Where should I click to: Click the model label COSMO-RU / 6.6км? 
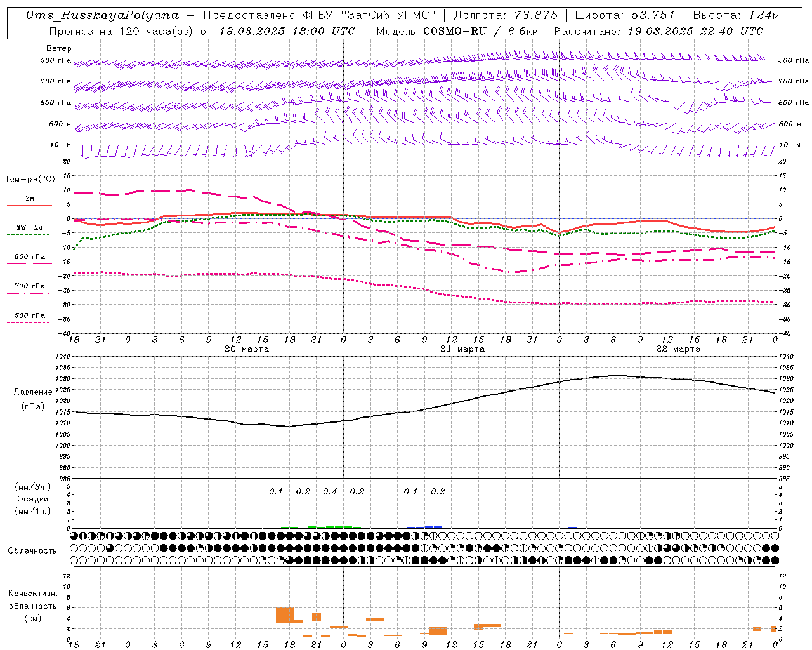click(x=481, y=31)
